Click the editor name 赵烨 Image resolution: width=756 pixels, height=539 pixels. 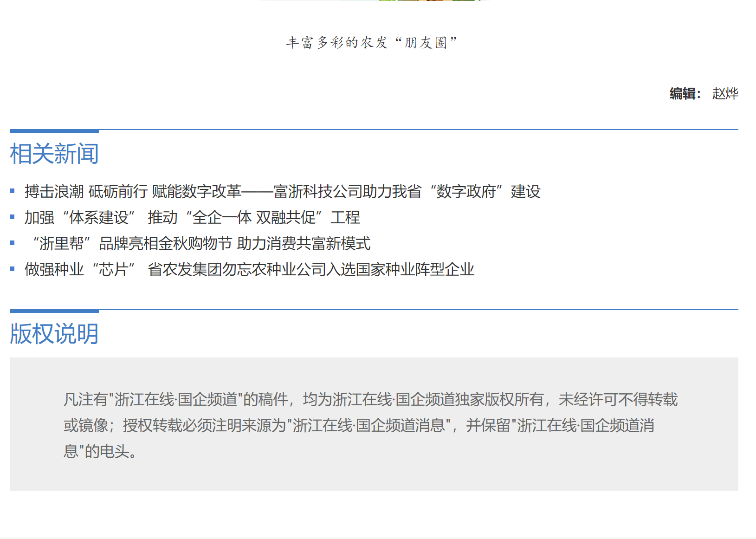pos(725,94)
